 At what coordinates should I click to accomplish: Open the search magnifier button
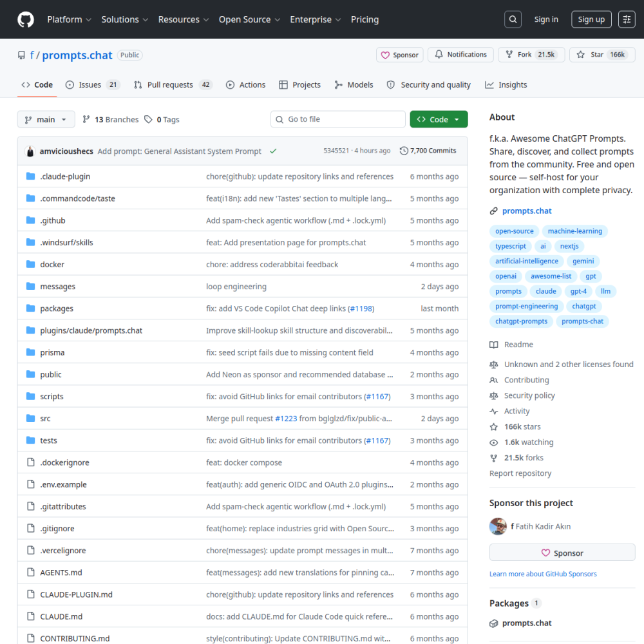(x=513, y=19)
